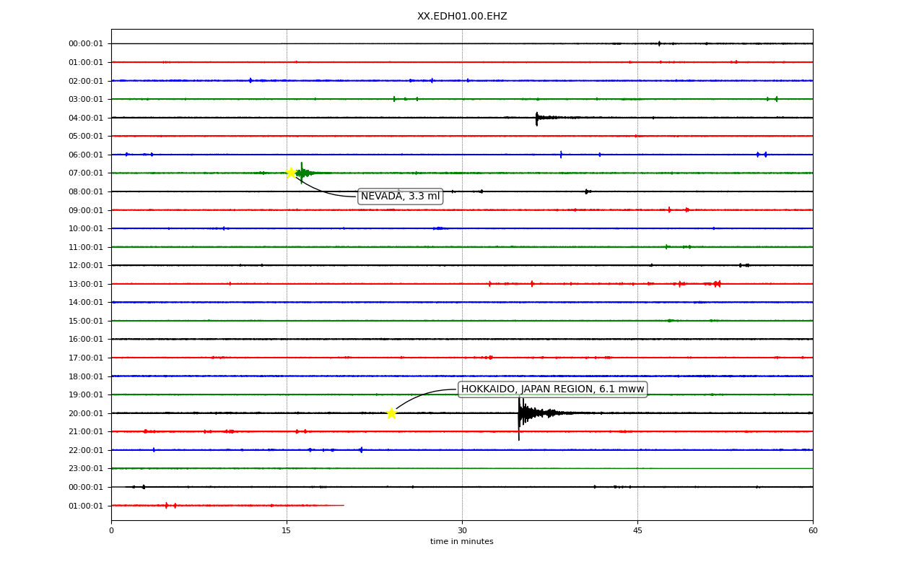The image size is (924, 578).
Task: Click the yellow star on Hokkaido event
Action: (391, 413)
